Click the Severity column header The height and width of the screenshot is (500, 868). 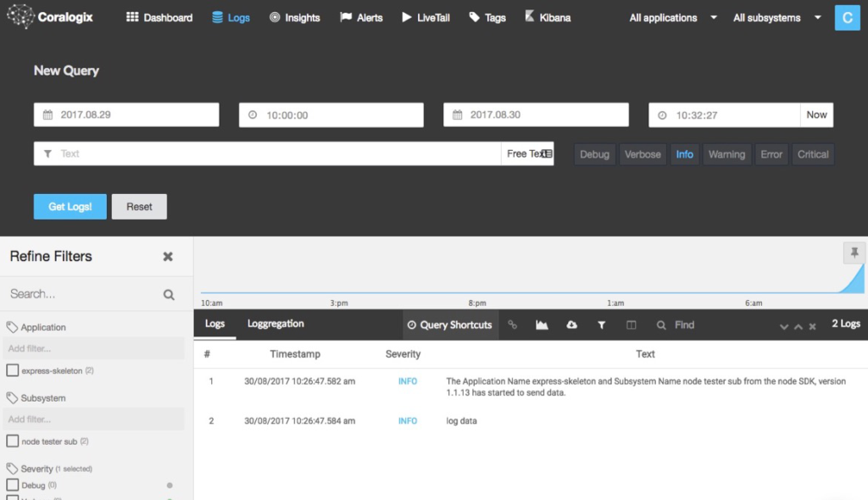(403, 354)
